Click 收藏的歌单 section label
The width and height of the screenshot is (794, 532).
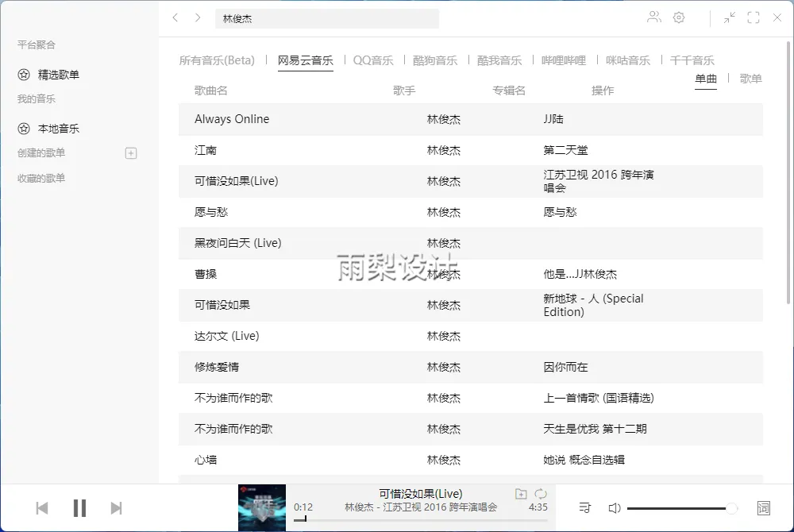pyautogui.click(x=41, y=178)
